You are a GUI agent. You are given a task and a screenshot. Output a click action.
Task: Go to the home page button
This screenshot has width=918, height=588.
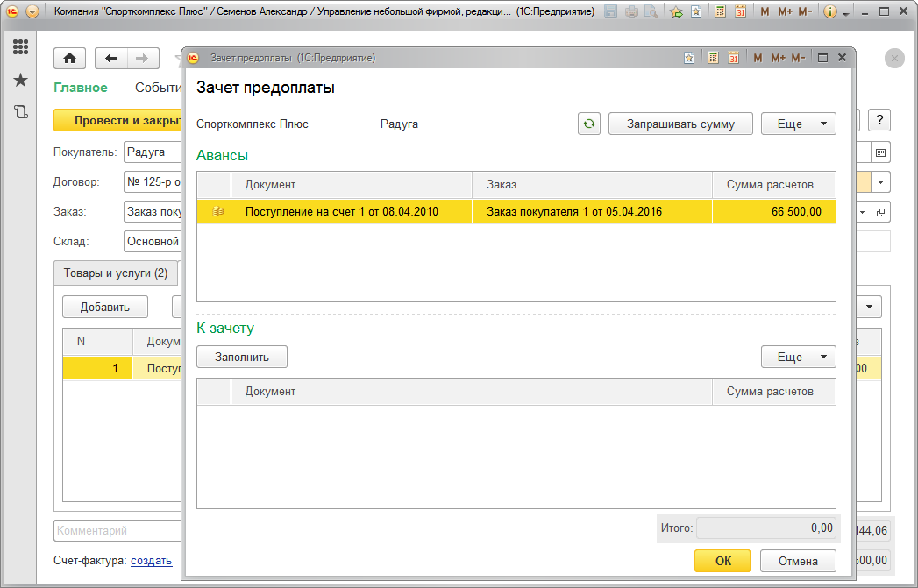click(x=69, y=58)
